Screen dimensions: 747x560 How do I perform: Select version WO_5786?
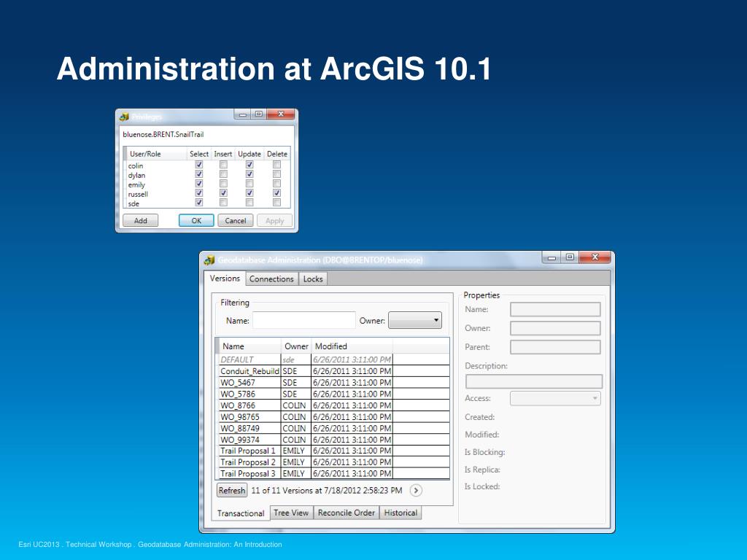[x=334, y=394]
